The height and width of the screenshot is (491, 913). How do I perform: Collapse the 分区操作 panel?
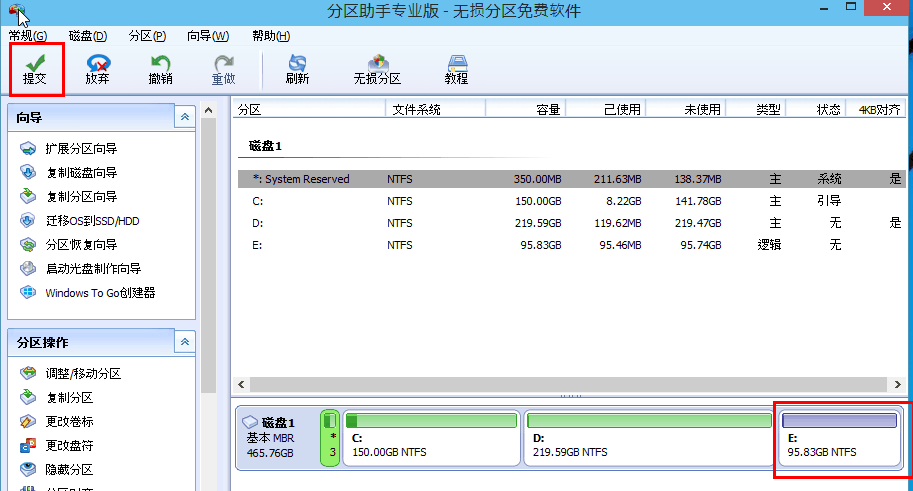(x=184, y=342)
